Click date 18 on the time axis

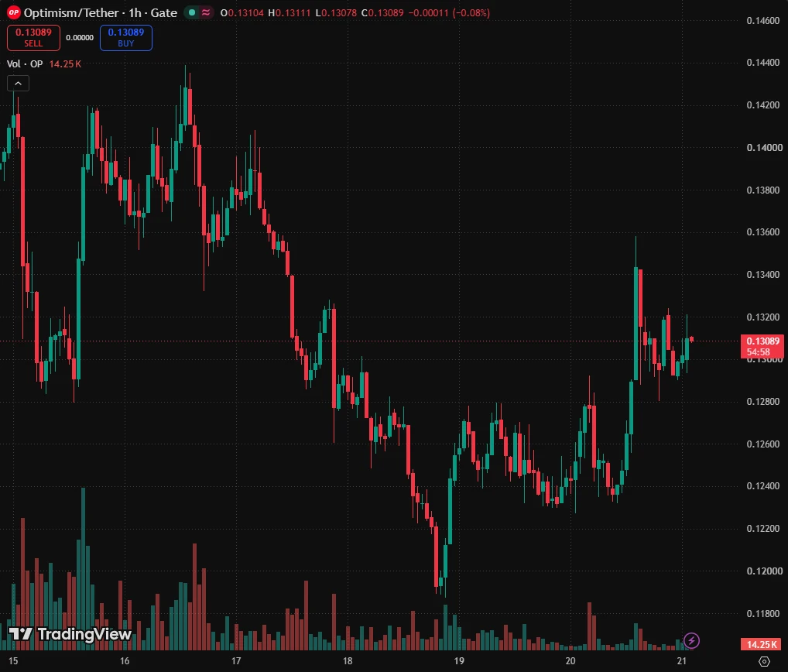348,661
